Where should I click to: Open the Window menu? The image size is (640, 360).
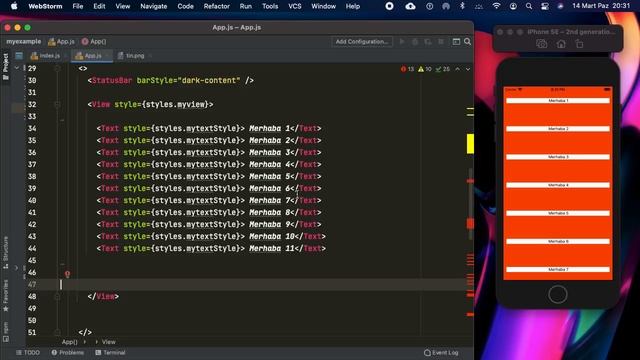coord(323,6)
